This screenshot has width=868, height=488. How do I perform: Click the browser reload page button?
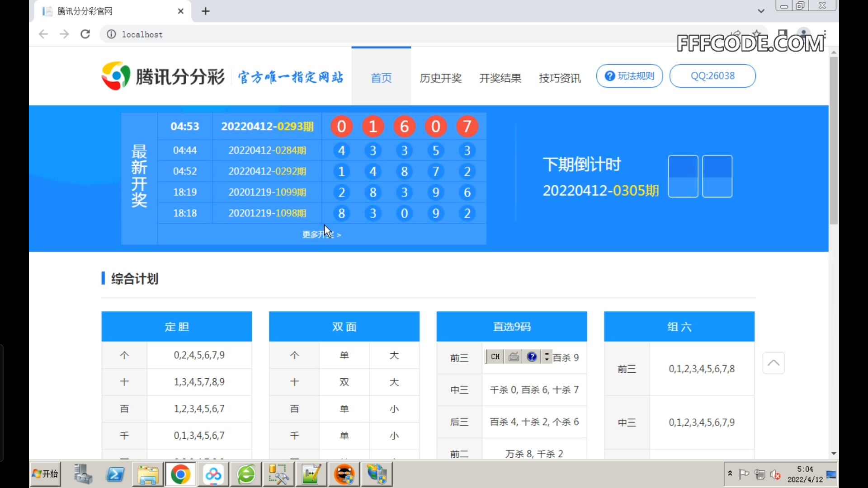click(x=85, y=34)
